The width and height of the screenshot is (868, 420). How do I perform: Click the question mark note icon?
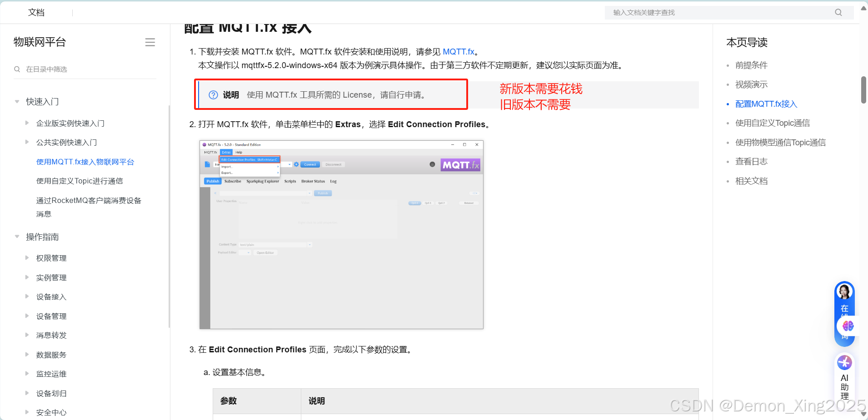point(213,95)
